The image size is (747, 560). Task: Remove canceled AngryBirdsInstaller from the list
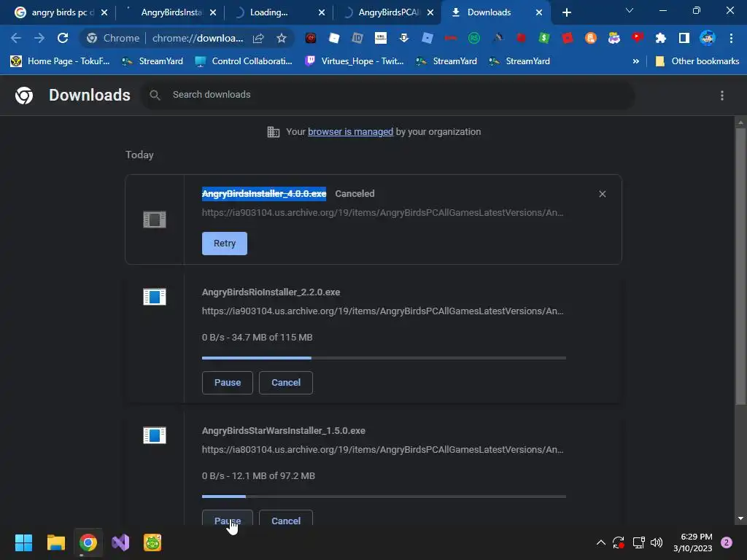click(x=602, y=194)
